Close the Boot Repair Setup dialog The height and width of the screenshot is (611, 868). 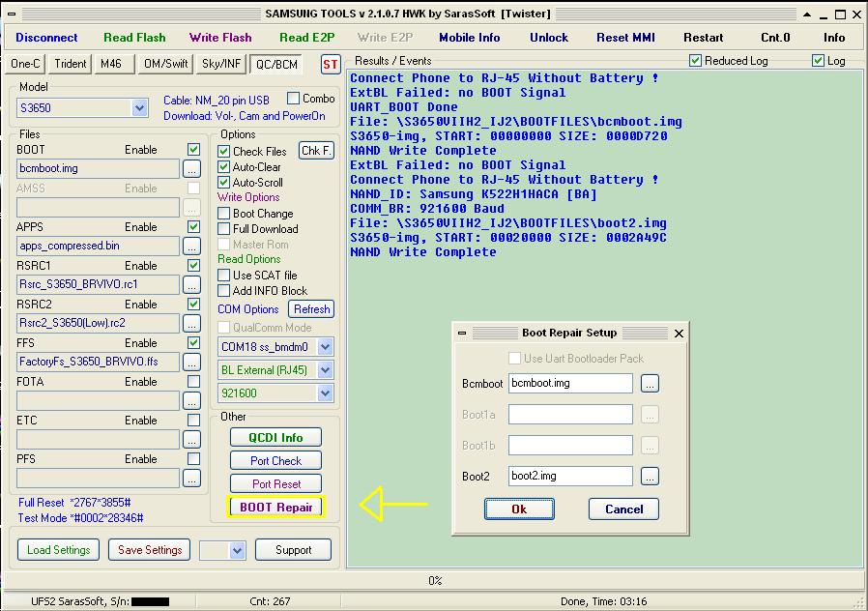click(680, 334)
